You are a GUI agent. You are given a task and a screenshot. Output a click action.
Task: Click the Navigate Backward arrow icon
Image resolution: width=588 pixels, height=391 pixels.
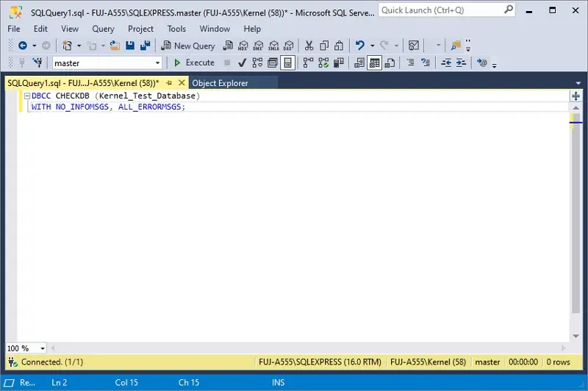pos(23,46)
